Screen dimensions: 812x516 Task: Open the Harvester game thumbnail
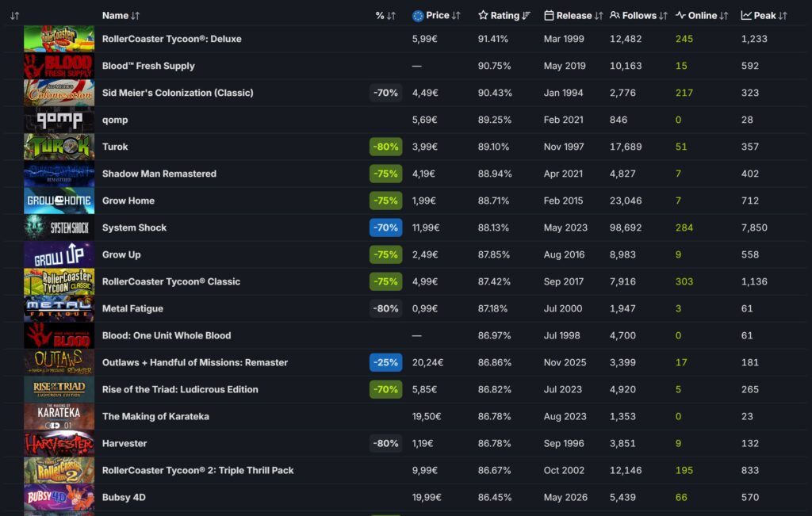[59, 443]
